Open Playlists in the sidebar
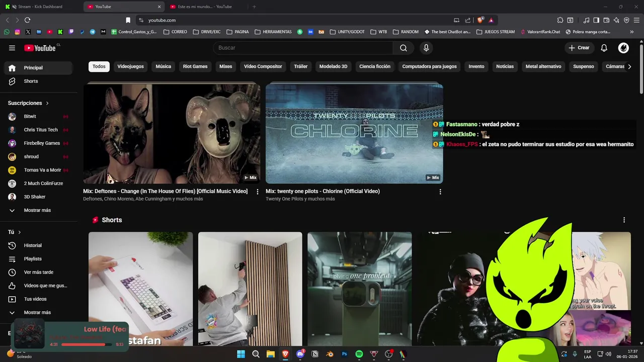 point(38,259)
